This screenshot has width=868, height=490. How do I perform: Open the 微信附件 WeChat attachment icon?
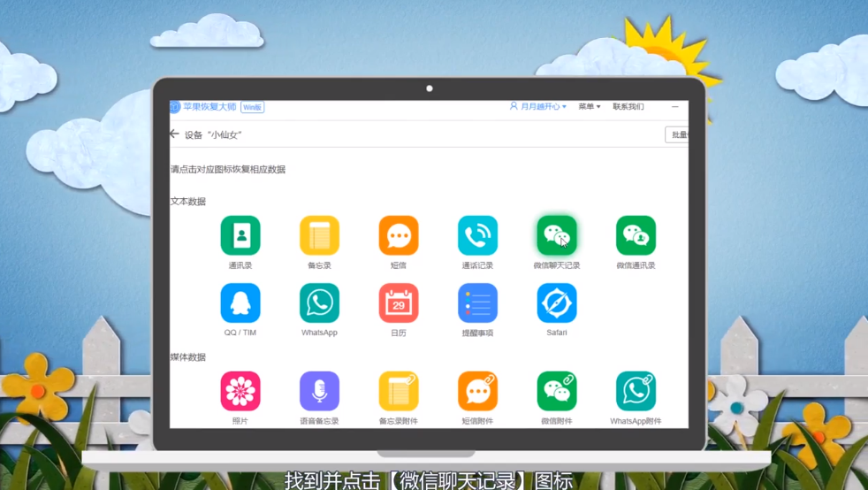click(x=557, y=391)
